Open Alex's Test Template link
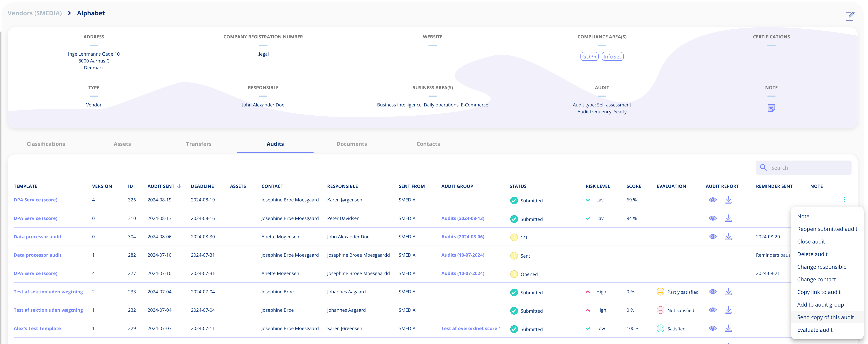The height and width of the screenshot is (344, 868). point(37,329)
